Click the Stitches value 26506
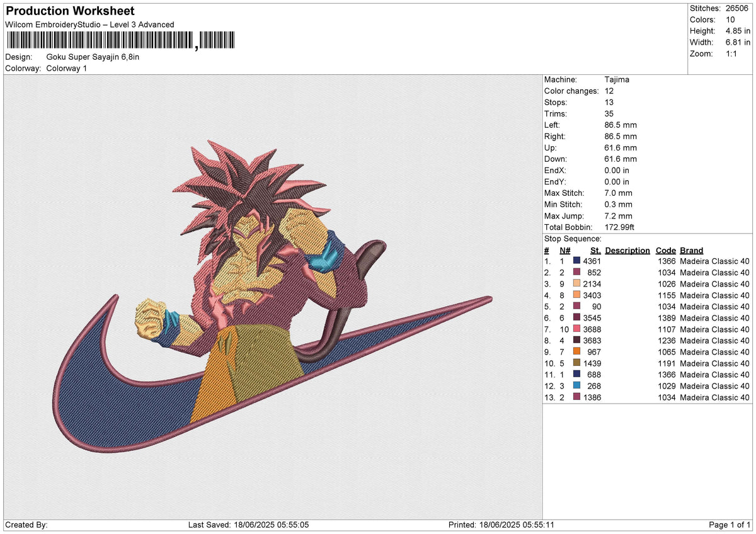 point(738,8)
